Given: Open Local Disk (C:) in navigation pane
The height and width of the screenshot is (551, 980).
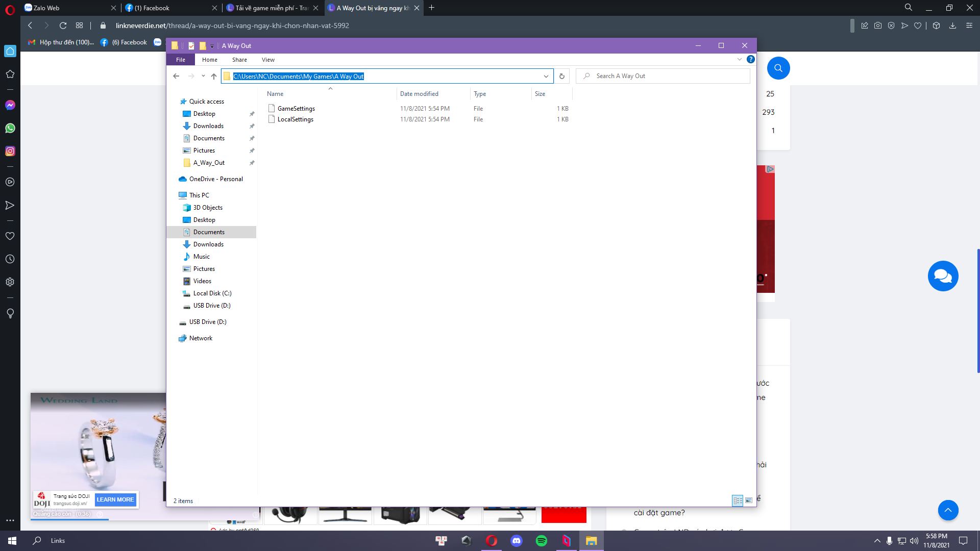Looking at the screenshot, I should pos(212,293).
